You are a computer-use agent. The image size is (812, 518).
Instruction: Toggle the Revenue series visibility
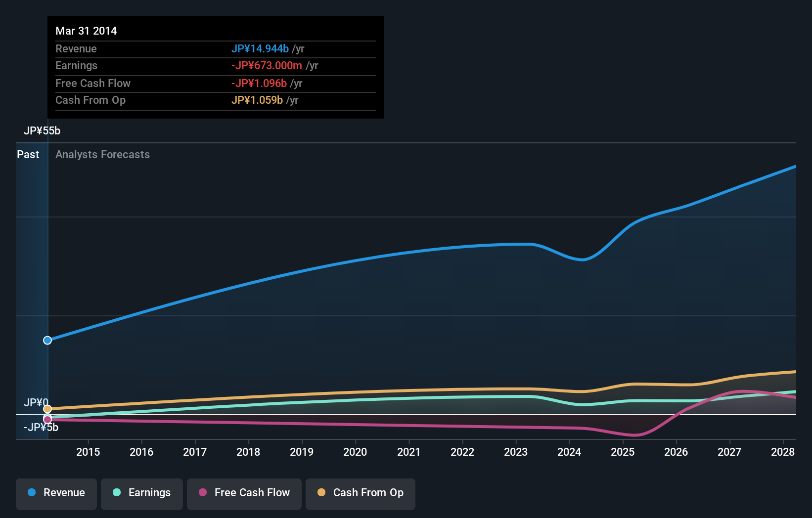(56, 493)
